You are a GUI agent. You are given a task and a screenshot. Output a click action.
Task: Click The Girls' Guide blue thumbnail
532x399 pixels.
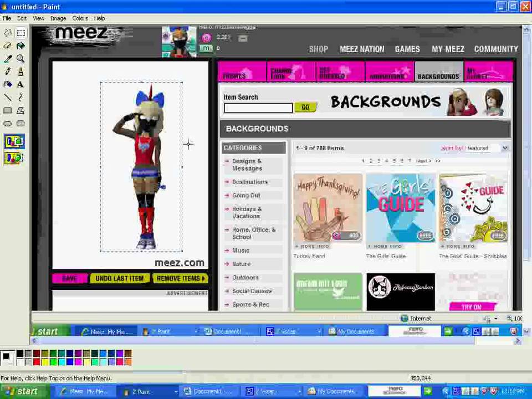pyautogui.click(x=401, y=208)
